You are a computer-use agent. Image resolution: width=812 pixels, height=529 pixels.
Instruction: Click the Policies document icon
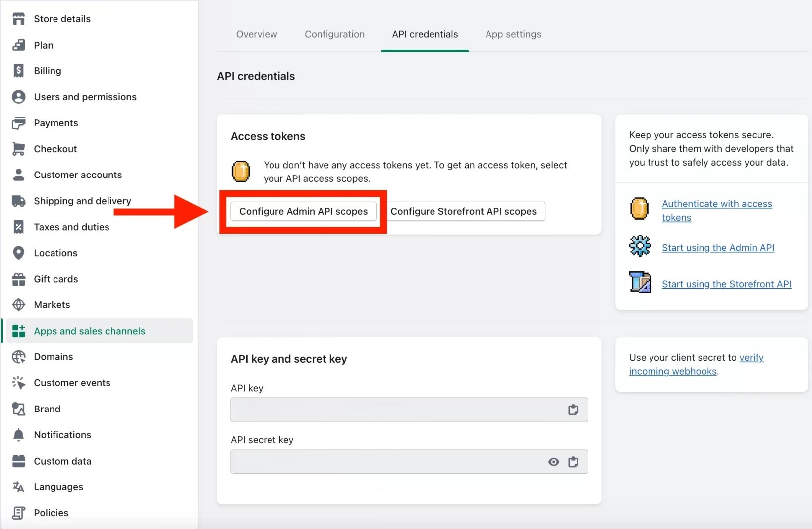click(18, 513)
